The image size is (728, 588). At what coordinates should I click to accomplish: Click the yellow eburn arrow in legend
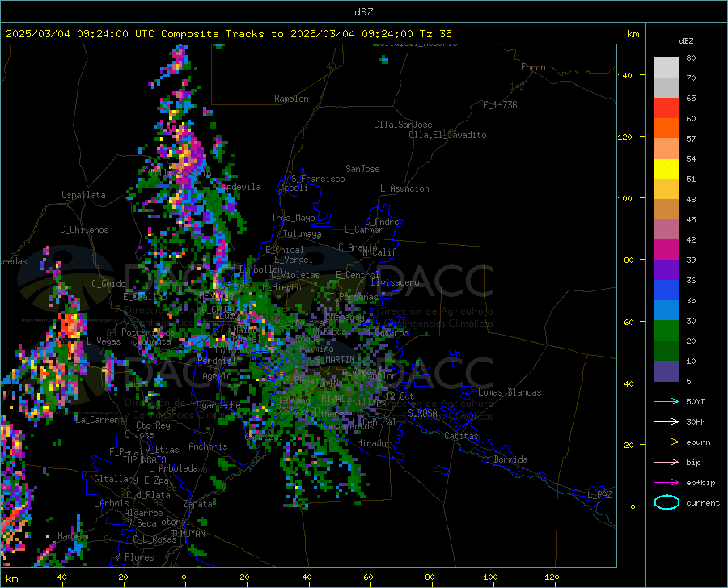tap(667, 442)
